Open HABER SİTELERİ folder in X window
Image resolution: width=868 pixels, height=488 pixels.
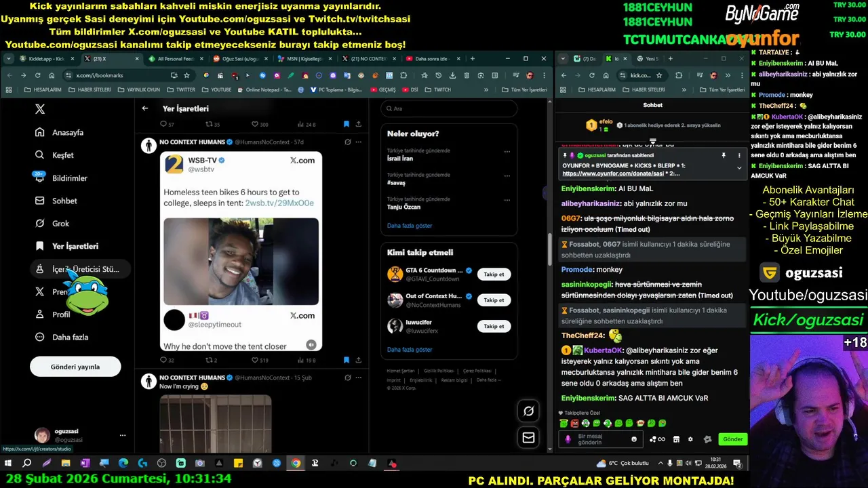[90, 89]
